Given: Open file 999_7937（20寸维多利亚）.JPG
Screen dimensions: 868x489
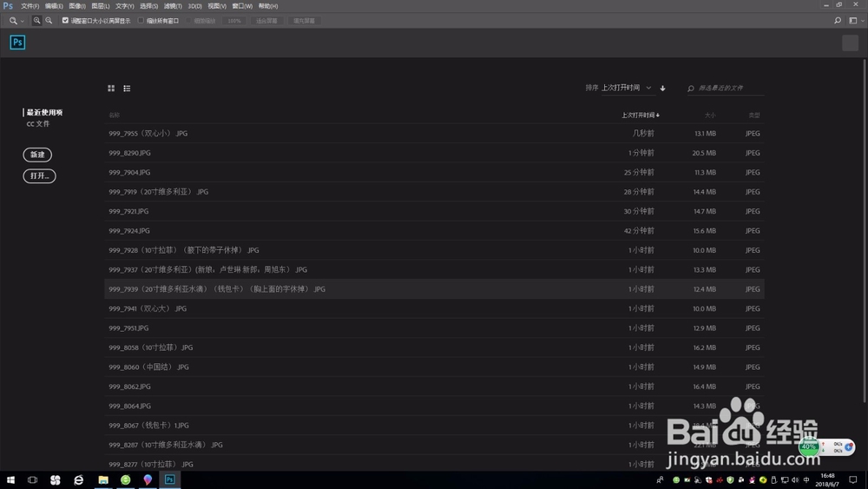Looking at the screenshot, I should pyautogui.click(x=434, y=270).
